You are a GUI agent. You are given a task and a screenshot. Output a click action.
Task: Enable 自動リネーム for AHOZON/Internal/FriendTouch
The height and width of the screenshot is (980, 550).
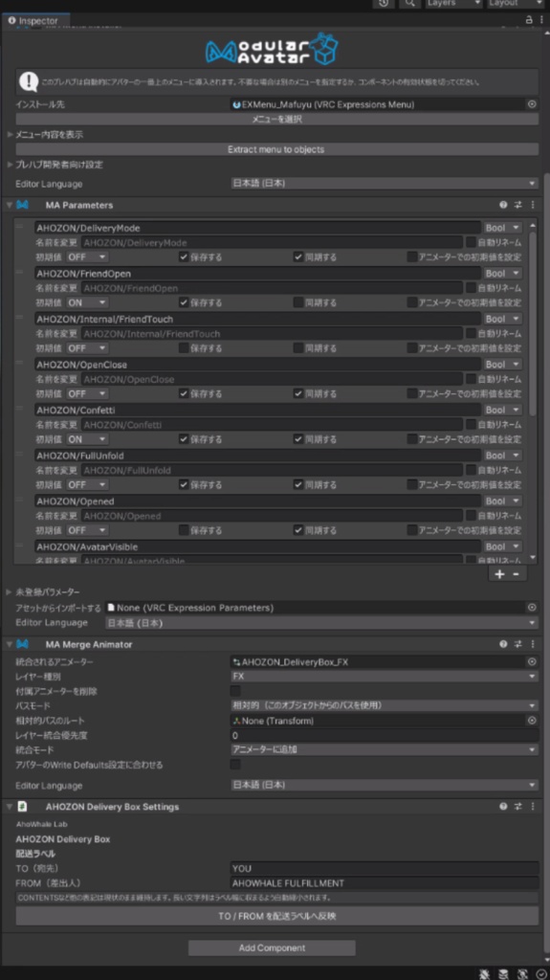tap(471, 333)
